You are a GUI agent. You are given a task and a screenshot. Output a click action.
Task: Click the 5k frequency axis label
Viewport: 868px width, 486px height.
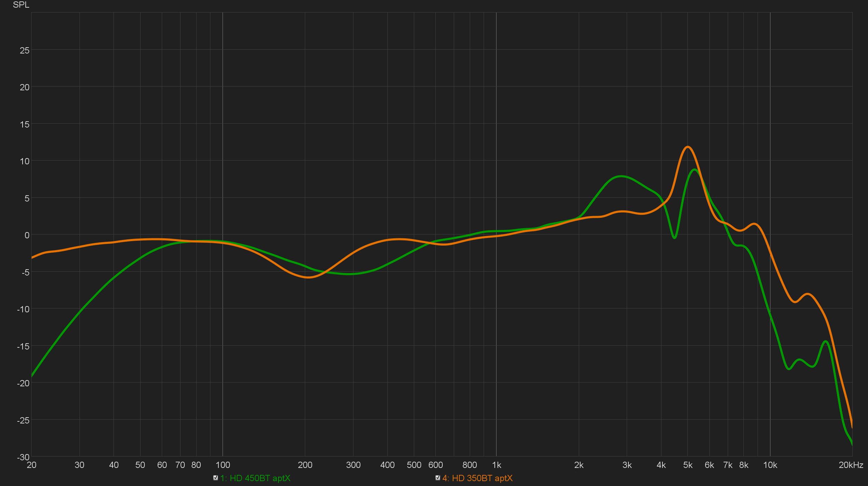[x=688, y=465]
